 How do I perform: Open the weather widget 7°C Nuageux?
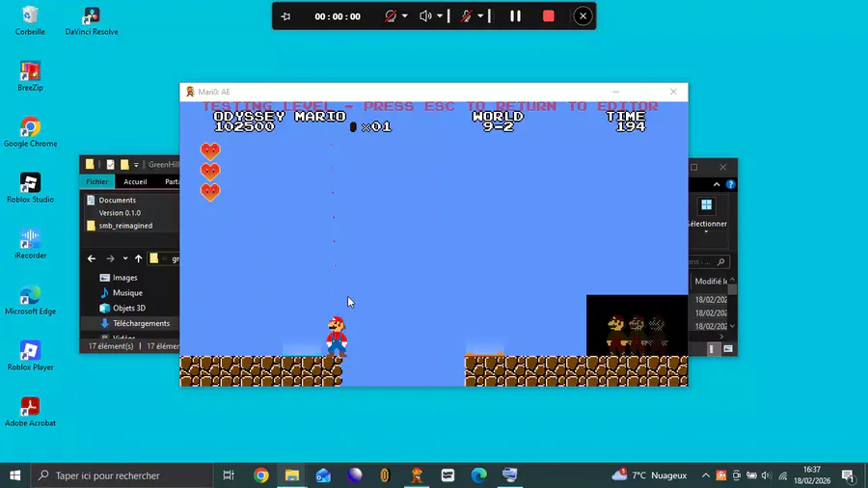coord(649,475)
